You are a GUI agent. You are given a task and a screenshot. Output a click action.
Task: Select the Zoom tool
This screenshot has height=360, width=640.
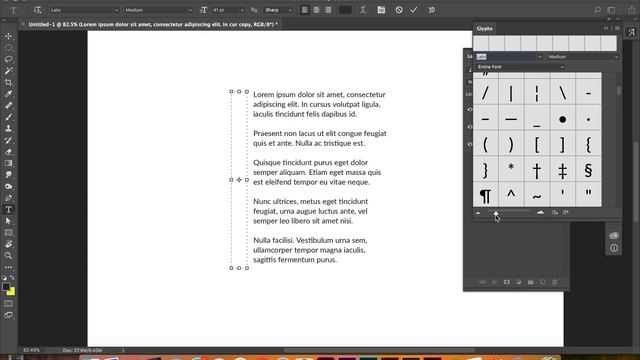pyautogui.click(x=8, y=256)
